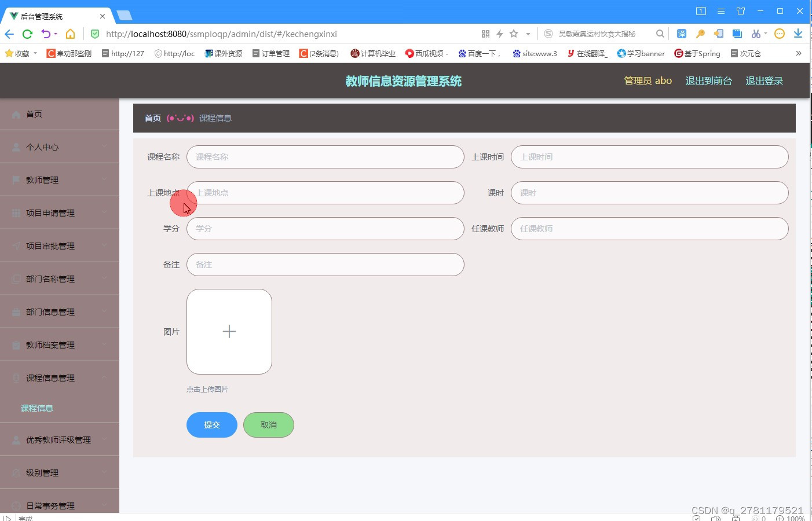Screen dimensions: 812x521
Task: Open the QR code icon in address bar
Action: [485, 34]
